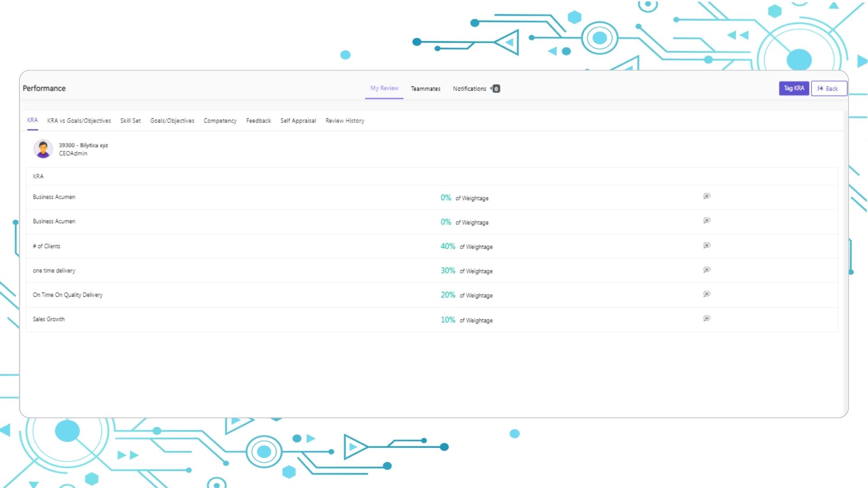Open comment icon for On Time On Quality Delivery
This screenshot has height=488, width=868.
(707, 294)
